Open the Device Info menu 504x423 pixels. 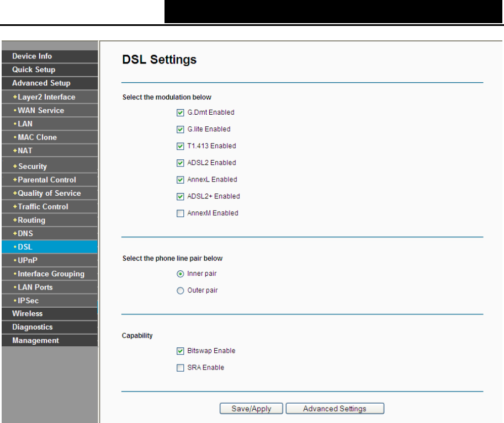coord(50,56)
